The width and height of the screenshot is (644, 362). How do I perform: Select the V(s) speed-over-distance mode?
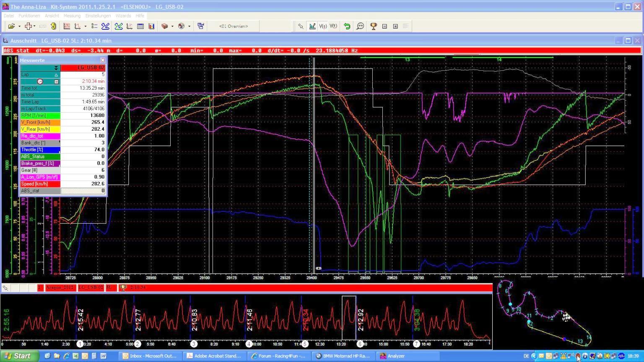(x=323, y=26)
